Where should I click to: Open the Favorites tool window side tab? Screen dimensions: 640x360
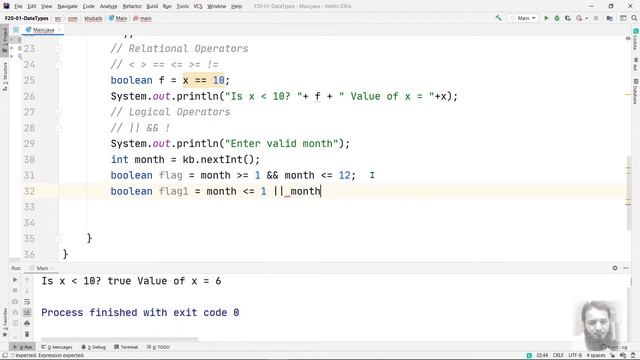pyautogui.click(x=4, y=322)
